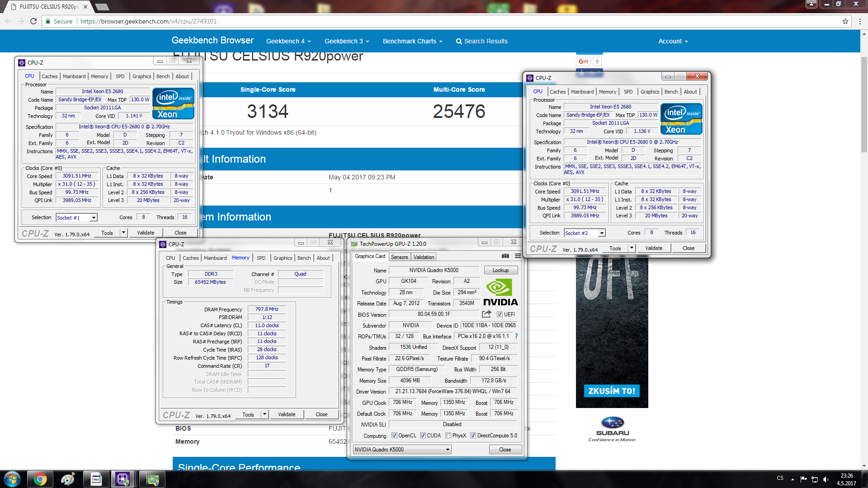Click the Geekbench Browser home link
868x488 pixels.
point(212,40)
